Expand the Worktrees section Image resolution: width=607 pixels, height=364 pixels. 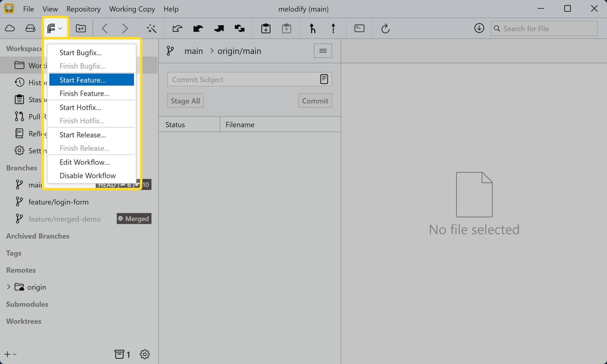point(24,321)
